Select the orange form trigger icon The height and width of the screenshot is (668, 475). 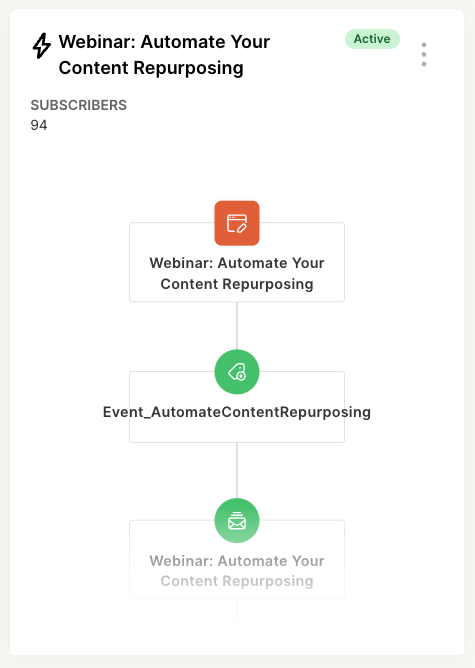pos(237,223)
